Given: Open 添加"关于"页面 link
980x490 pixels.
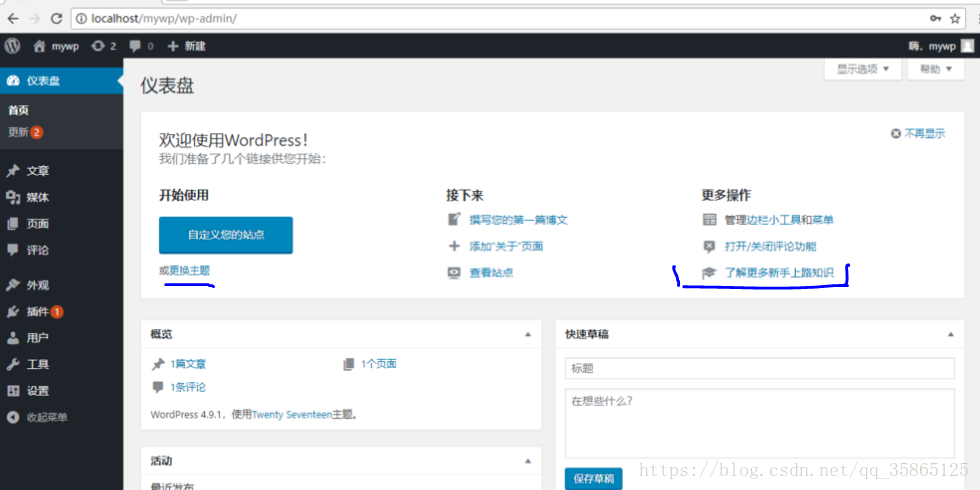Looking at the screenshot, I should 506,246.
